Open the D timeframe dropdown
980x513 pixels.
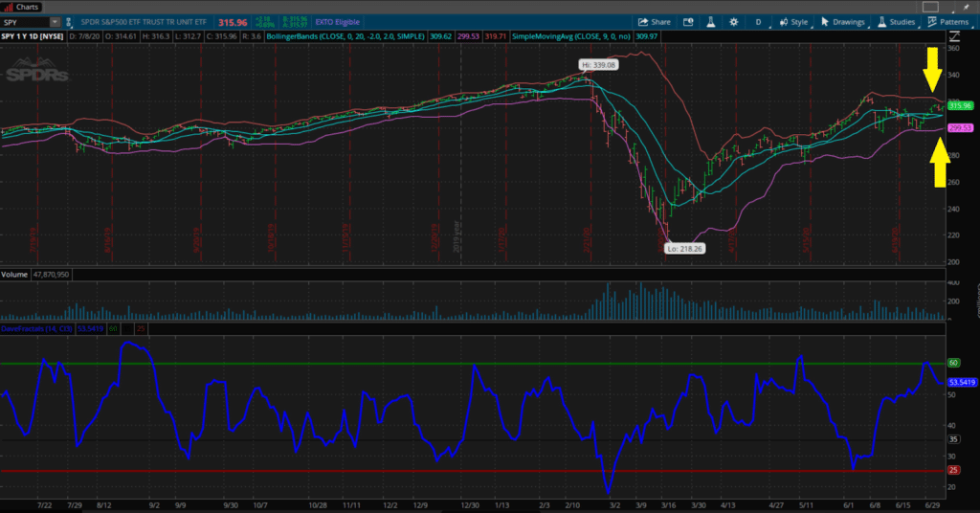pyautogui.click(x=758, y=22)
